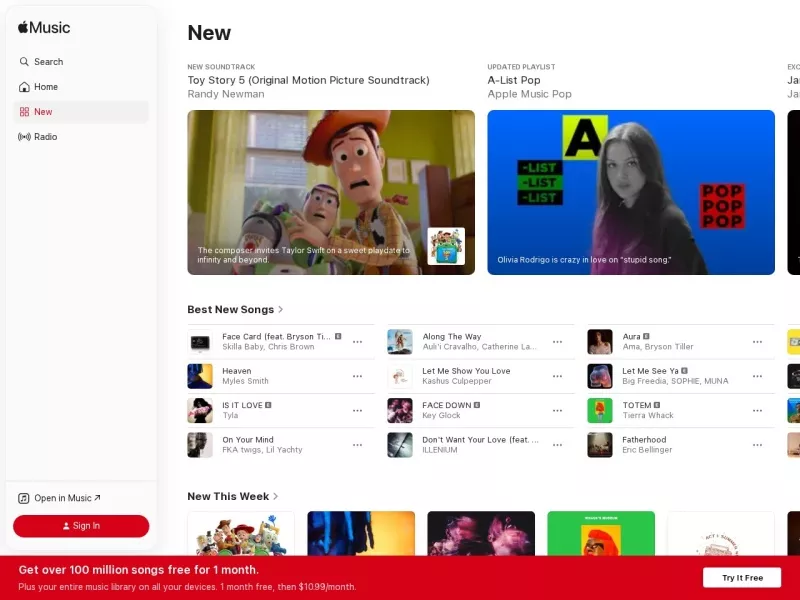Click song title 'Along The Way'
The image size is (800, 600).
tap(452, 337)
